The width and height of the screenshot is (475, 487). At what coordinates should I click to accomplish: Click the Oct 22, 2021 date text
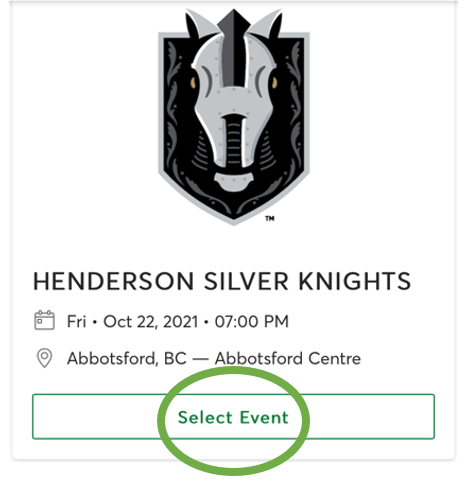click(x=151, y=322)
